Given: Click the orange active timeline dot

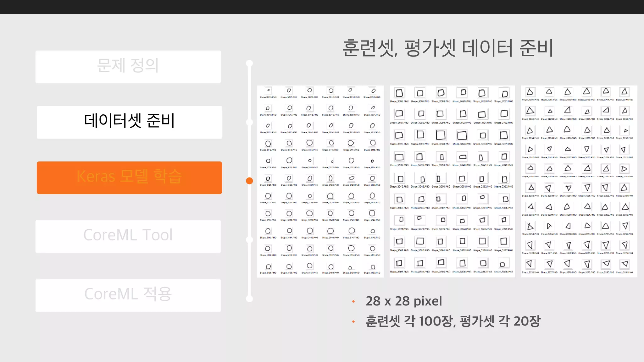Looking at the screenshot, I should click(249, 181).
